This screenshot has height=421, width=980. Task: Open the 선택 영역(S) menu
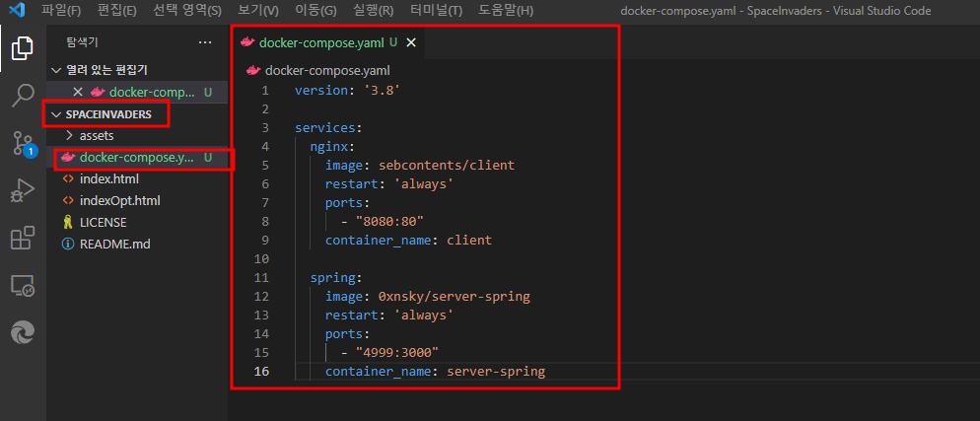[x=187, y=11]
